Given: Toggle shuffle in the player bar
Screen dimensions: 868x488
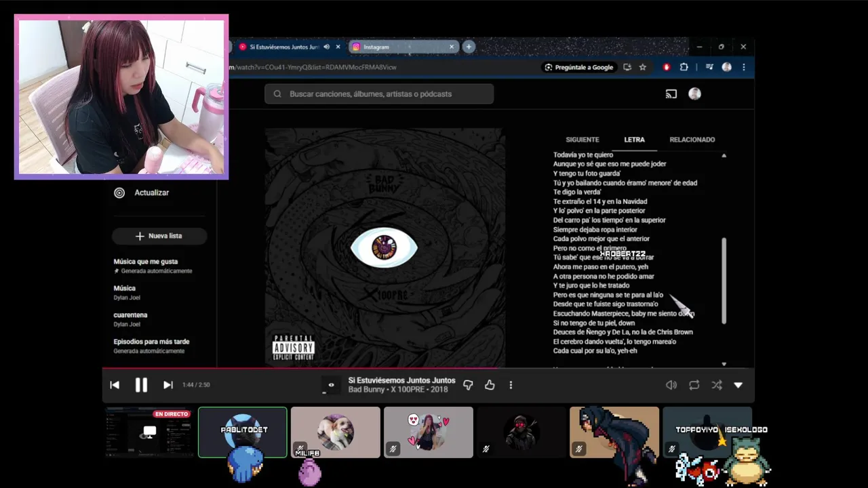Looking at the screenshot, I should coord(716,385).
